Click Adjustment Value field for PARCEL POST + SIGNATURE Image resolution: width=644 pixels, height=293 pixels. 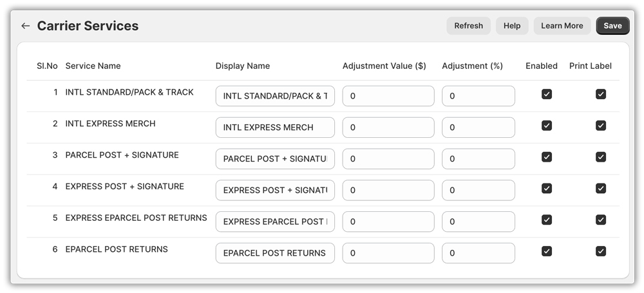tap(388, 159)
